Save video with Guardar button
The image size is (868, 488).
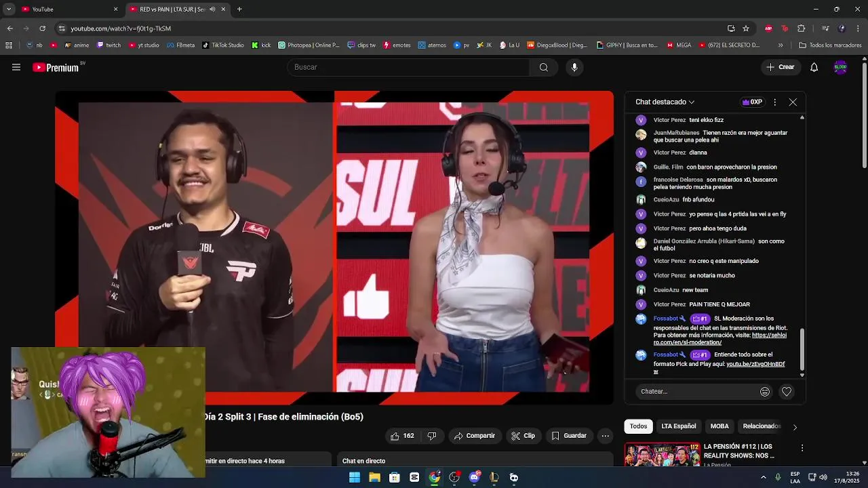[569, 436]
